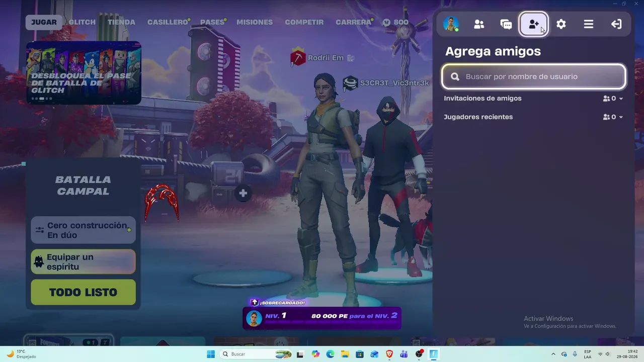
Task: Open Microsoft Store from the taskbar
Action: pyautogui.click(x=360, y=354)
